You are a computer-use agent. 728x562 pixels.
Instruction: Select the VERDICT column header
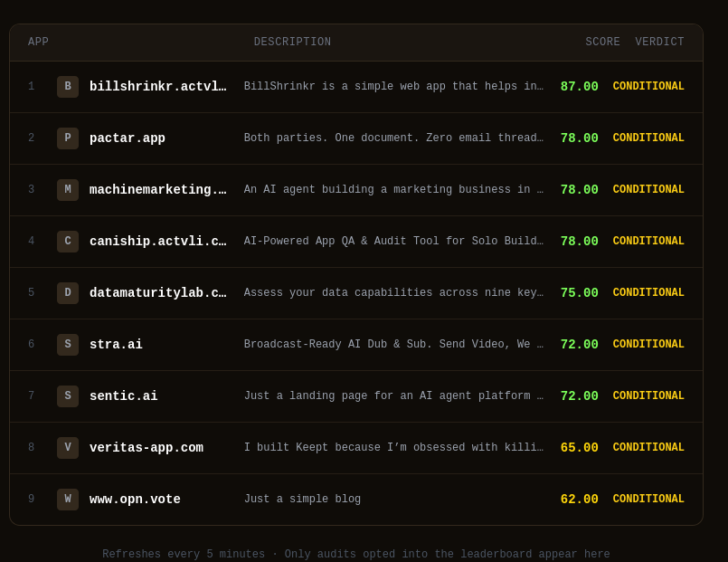click(x=659, y=42)
